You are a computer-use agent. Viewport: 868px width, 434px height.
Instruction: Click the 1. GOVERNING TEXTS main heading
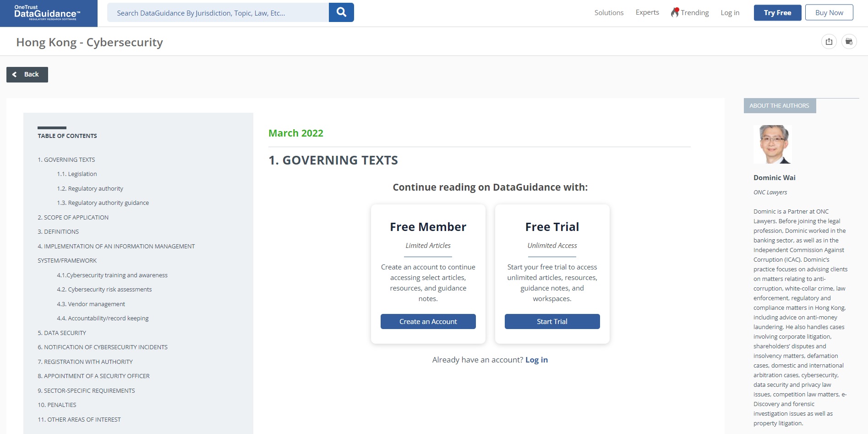click(333, 160)
